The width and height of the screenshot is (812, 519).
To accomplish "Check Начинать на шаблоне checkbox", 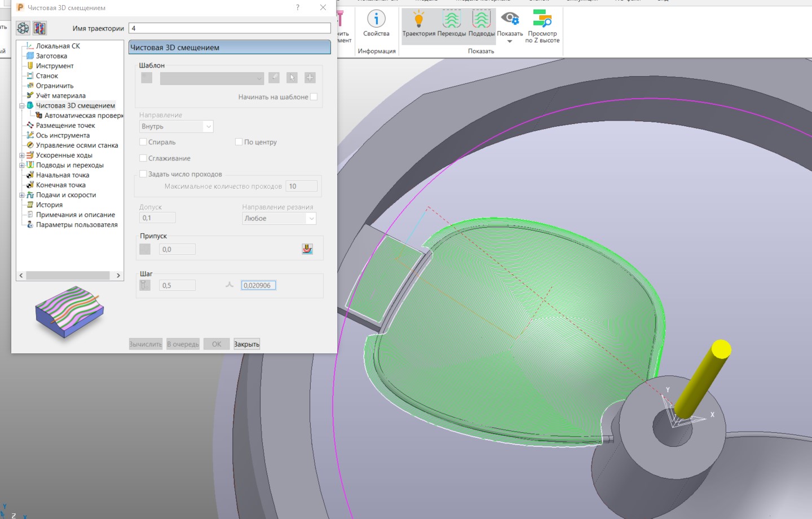I will pyautogui.click(x=314, y=97).
